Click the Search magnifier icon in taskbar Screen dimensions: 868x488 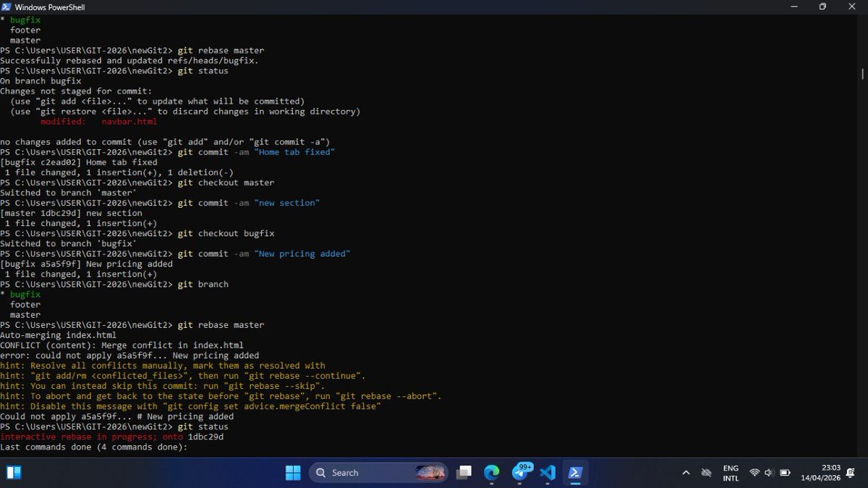(x=320, y=472)
